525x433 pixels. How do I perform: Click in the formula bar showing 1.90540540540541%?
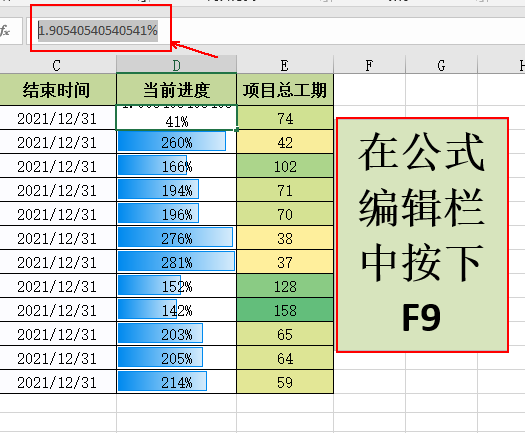275,31
